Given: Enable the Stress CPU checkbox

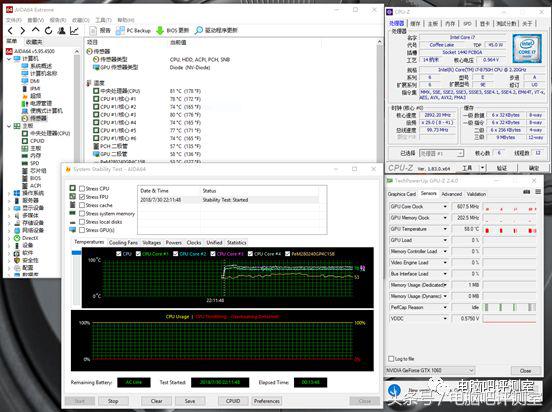Looking at the screenshot, I should [x=82, y=188].
